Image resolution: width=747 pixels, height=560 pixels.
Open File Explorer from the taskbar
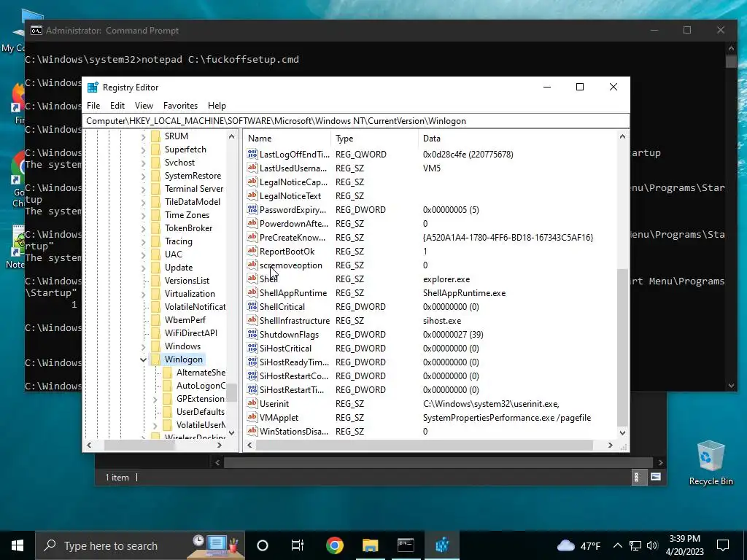click(x=370, y=545)
